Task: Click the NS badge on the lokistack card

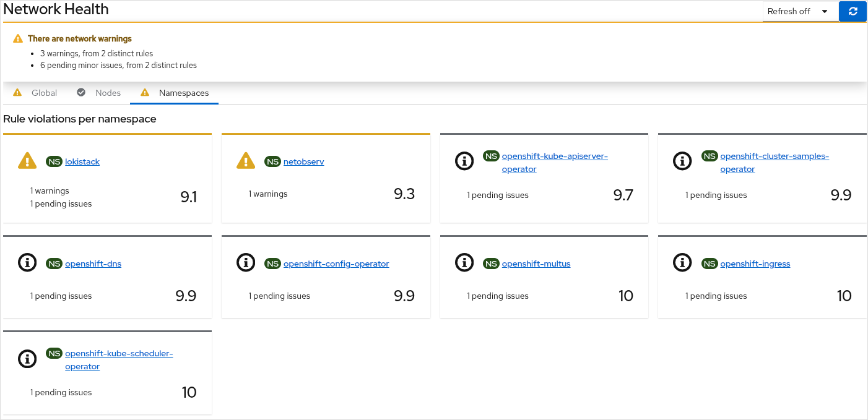Action: (x=54, y=161)
